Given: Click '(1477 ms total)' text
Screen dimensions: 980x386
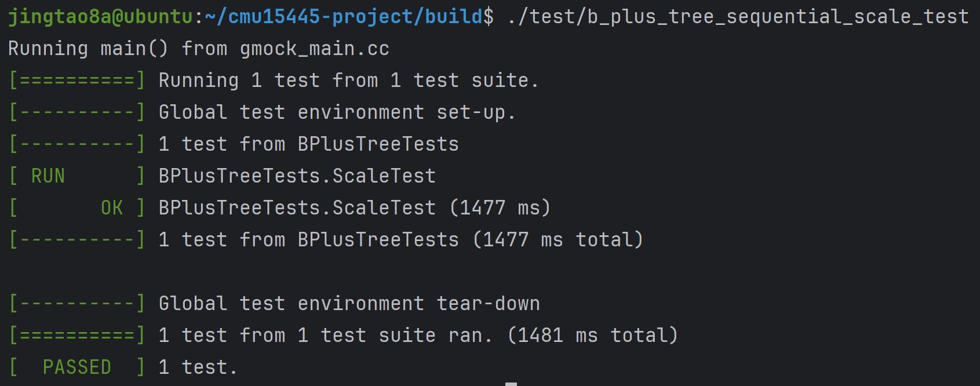Looking at the screenshot, I should (558, 240).
